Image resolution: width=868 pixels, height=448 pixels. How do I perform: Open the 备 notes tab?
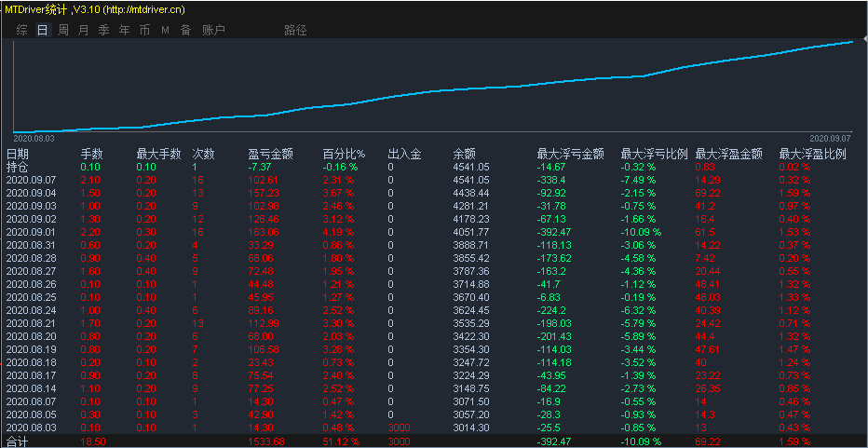pos(185,30)
